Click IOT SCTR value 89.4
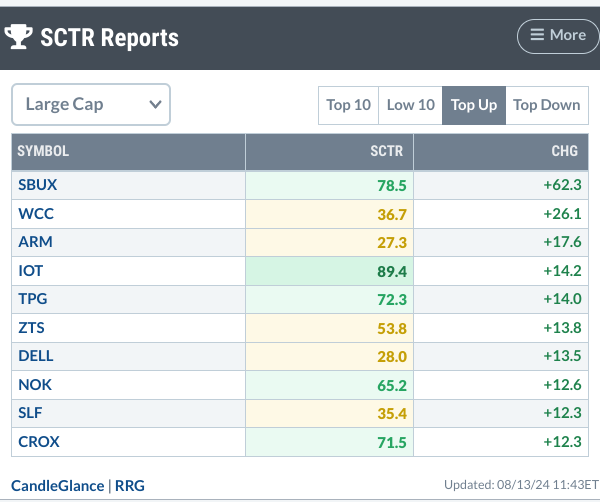This screenshot has height=502, width=600. (392, 272)
